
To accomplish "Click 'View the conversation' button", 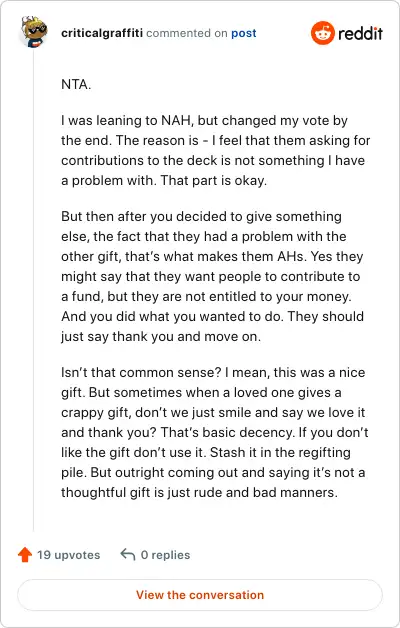I will coord(200,595).
